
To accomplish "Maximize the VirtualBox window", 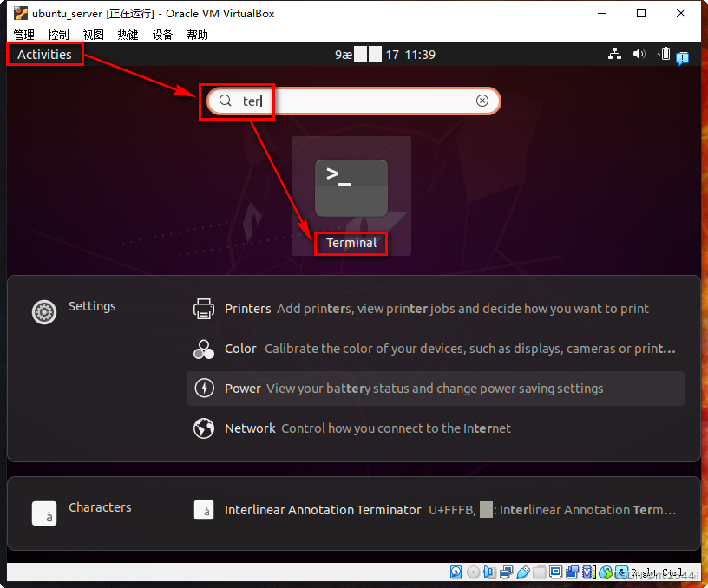I will point(641,13).
